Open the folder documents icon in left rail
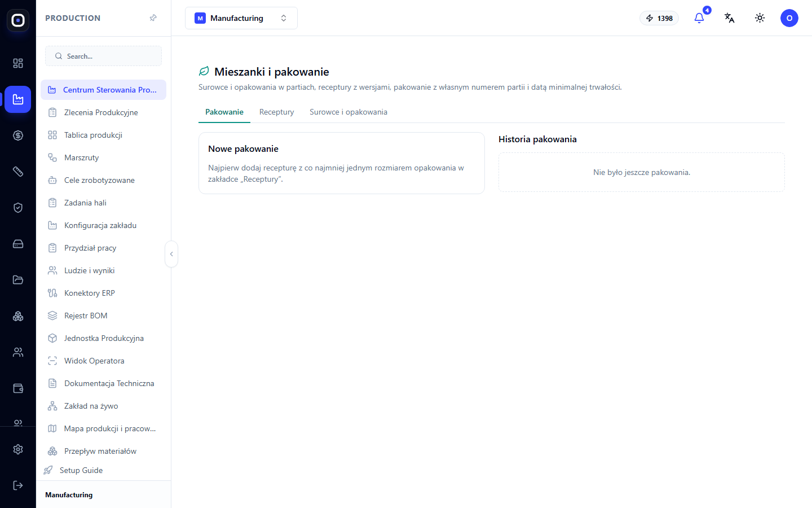812x508 pixels. [18, 280]
